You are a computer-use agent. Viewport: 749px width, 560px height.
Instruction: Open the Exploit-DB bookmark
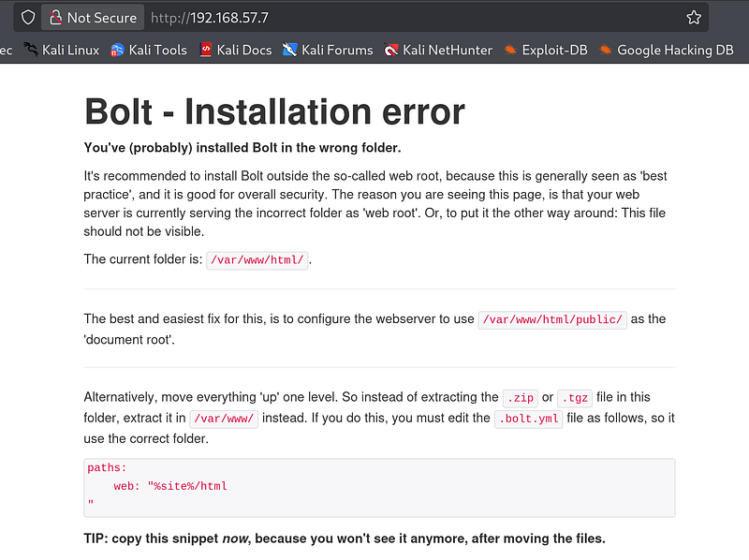(545, 50)
